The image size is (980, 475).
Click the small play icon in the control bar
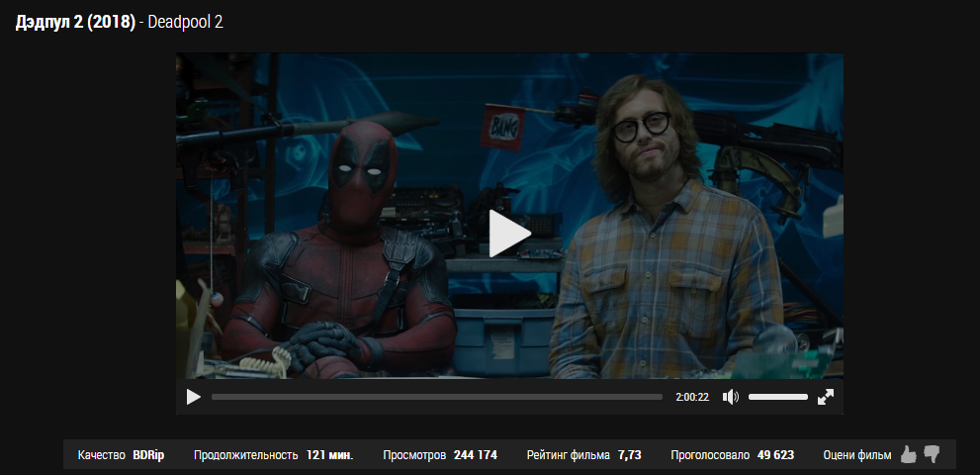point(194,397)
